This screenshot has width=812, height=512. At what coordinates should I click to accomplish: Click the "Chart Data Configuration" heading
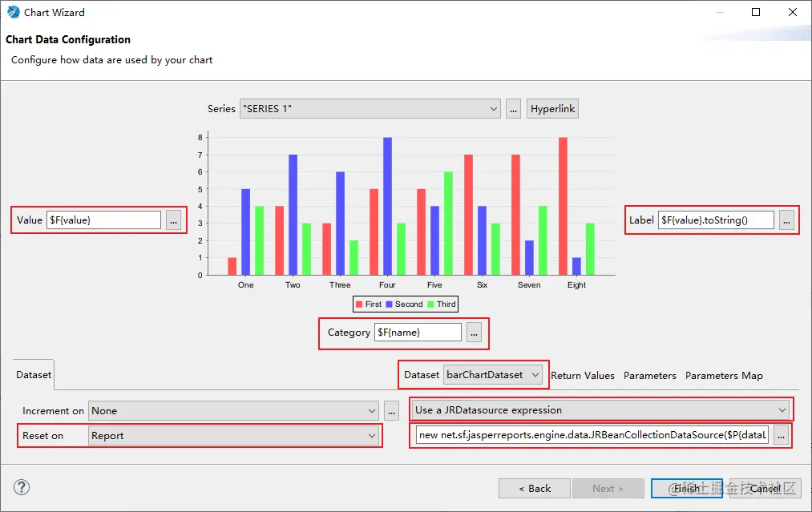click(x=68, y=40)
